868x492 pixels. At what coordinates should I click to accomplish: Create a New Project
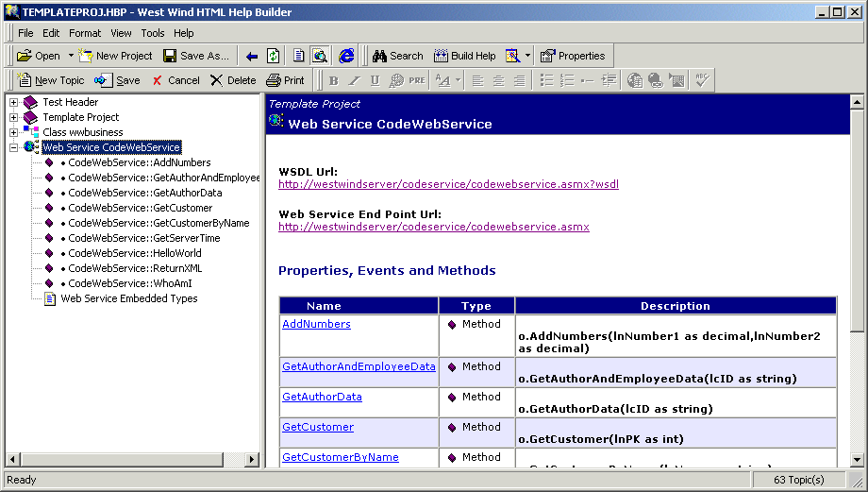coord(116,56)
